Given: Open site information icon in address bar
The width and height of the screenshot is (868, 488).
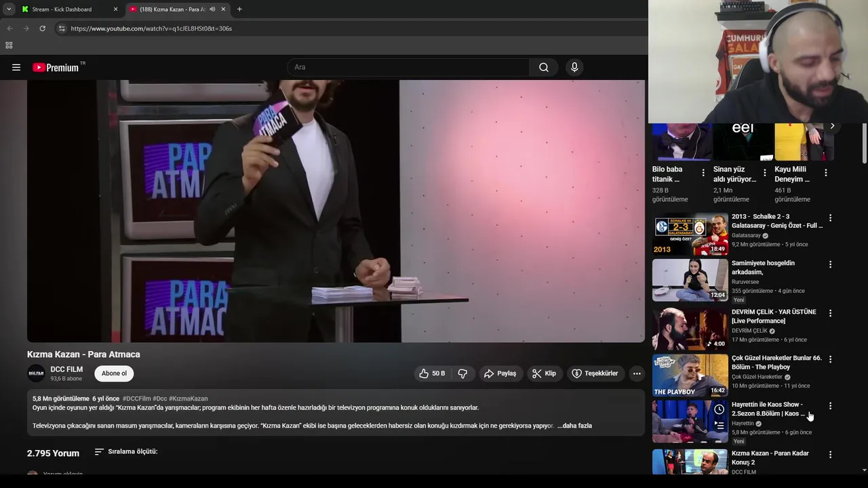Looking at the screenshot, I should click(x=62, y=28).
